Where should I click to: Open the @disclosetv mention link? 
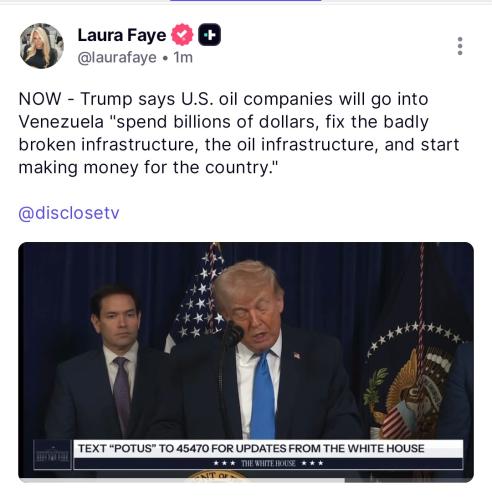69,213
